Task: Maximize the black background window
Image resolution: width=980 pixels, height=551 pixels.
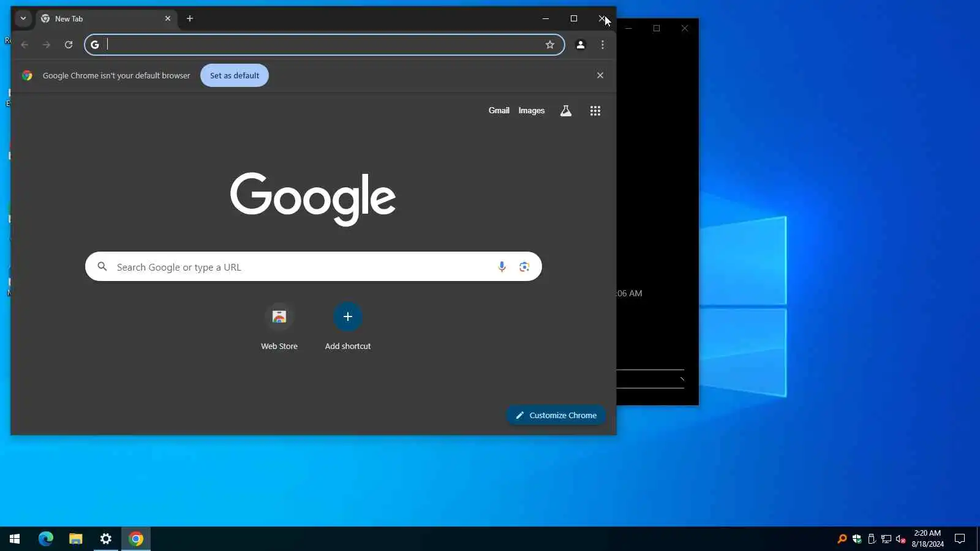Action: (x=657, y=28)
